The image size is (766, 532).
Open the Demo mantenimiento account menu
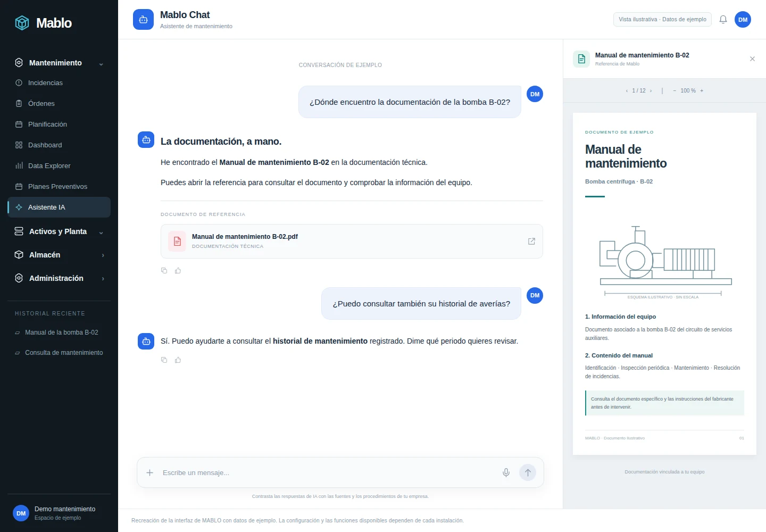(x=59, y=513)
